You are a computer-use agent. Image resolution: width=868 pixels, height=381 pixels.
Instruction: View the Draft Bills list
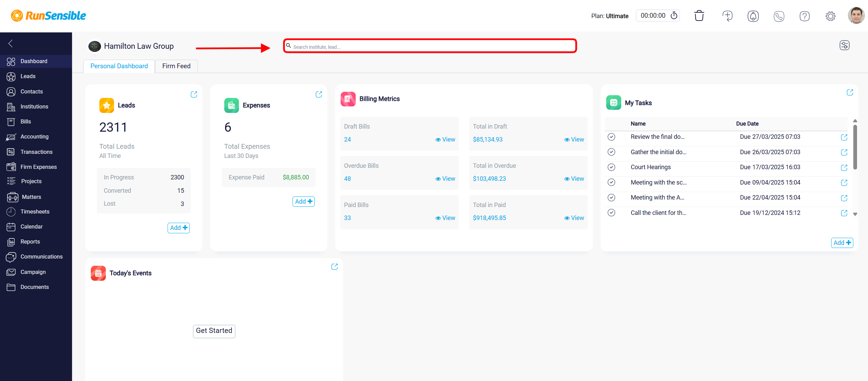(x=445, y=140)
